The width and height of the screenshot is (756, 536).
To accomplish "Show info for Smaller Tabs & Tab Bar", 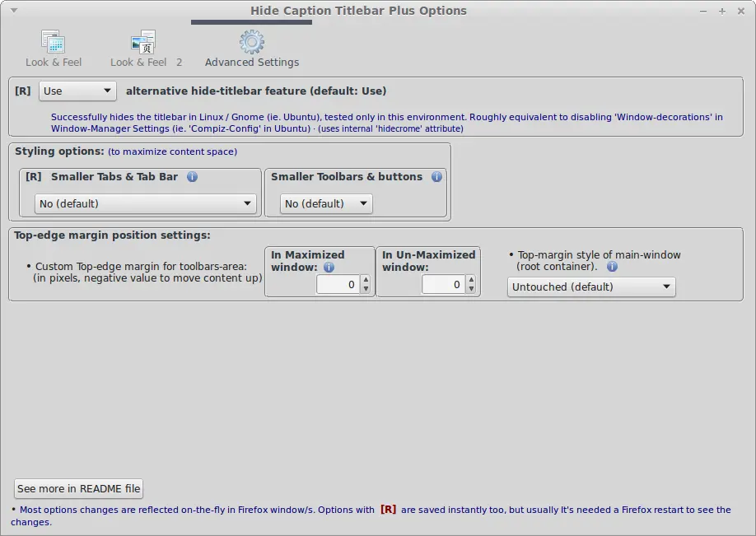I will pyautogui.click(x=192, y=177).
